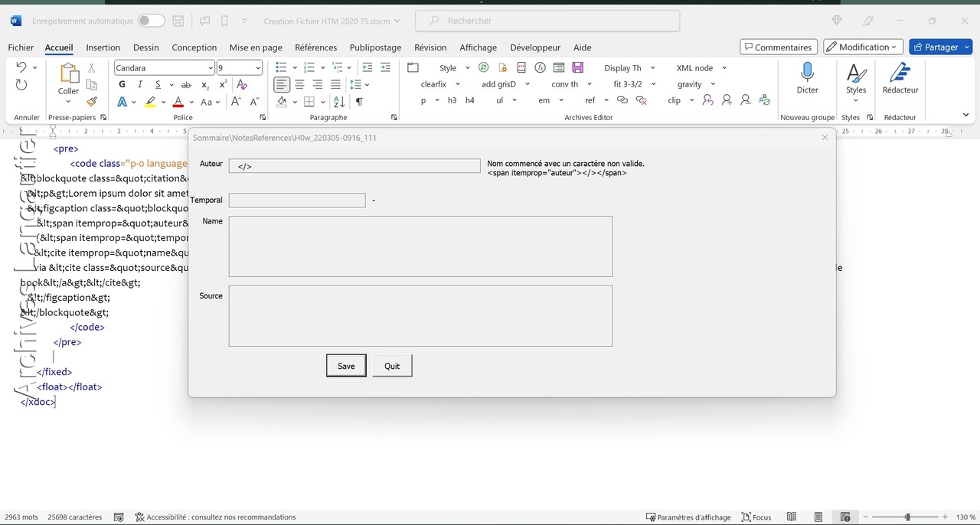Click the h3 button in Archives Editor
Image resolution: width=980 pixels, height=525 pixels.
(x=452, y=100)
